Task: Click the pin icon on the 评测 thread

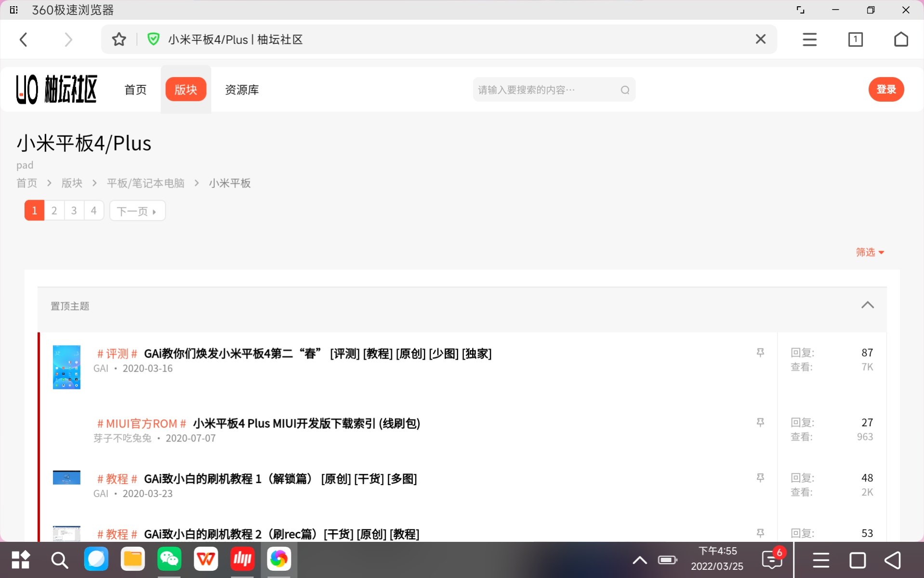Action: (760, 353)
